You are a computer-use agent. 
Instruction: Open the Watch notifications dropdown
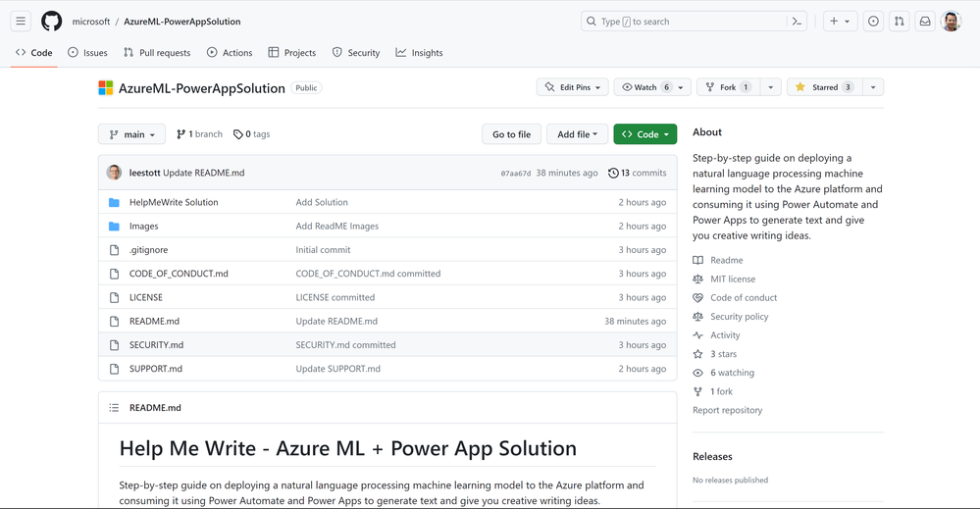tap(652, 87)
